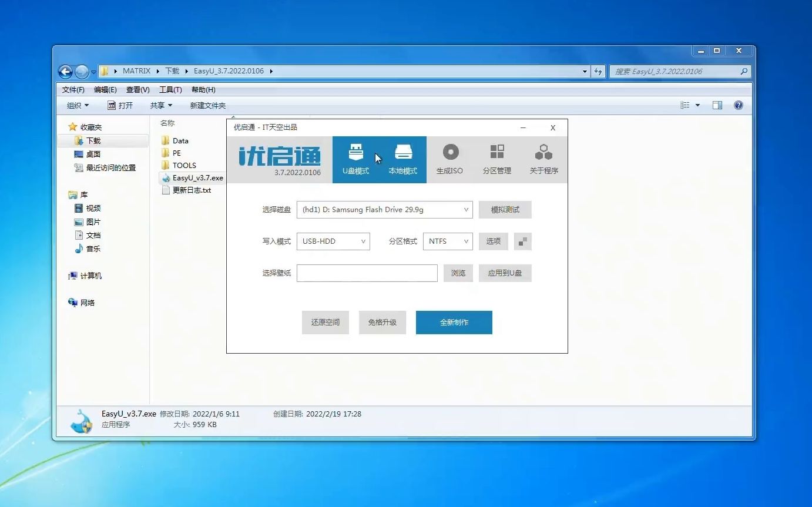Open the 写入模式 USB-HDD dropdown
This screenshot has height=507, width=812.
click(333, 241)
